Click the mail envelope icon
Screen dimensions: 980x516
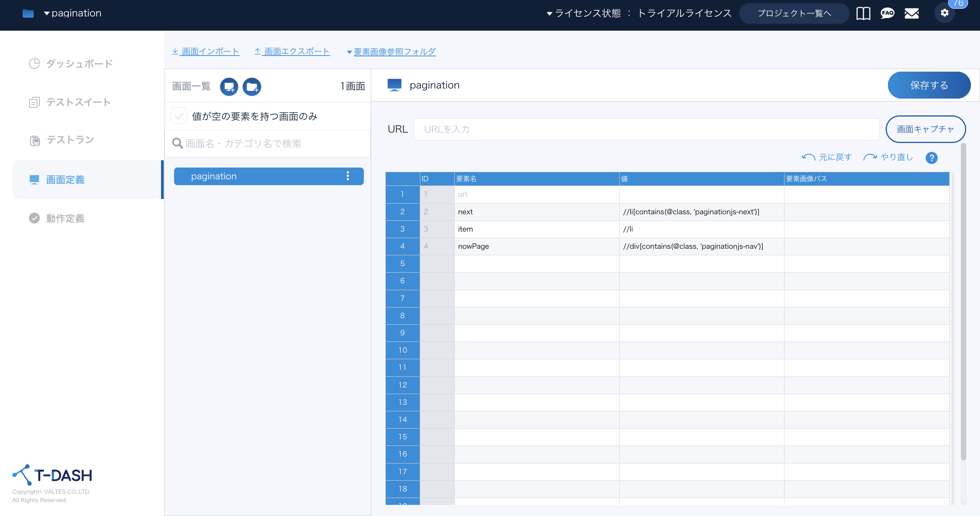coord(911,13)
